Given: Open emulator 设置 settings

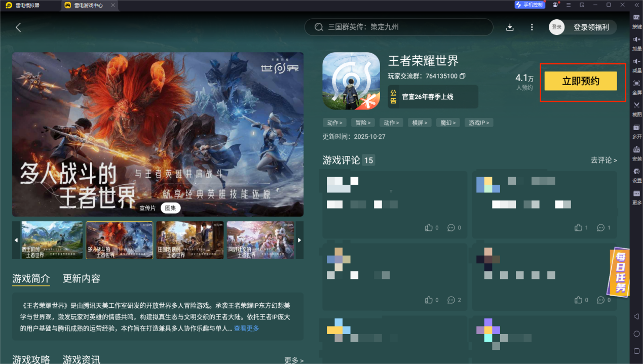Looking at the screenshot, I should tap(637, 175).
